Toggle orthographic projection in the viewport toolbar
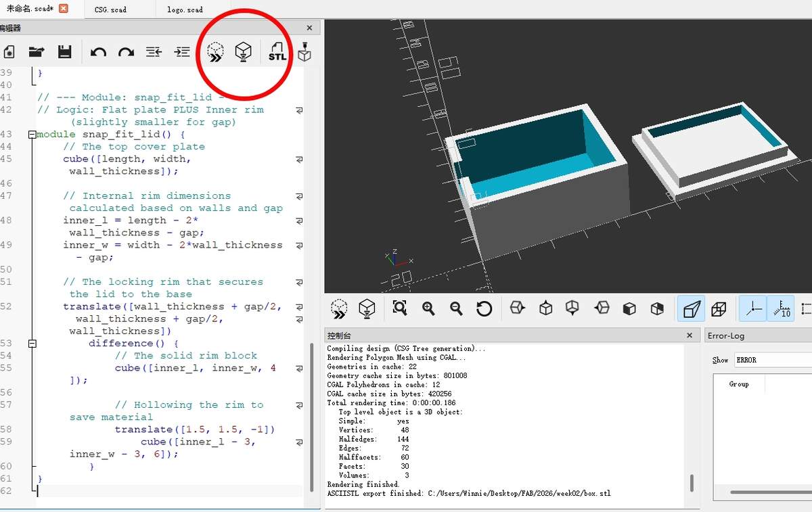812x512 pixels. point(719,308)
